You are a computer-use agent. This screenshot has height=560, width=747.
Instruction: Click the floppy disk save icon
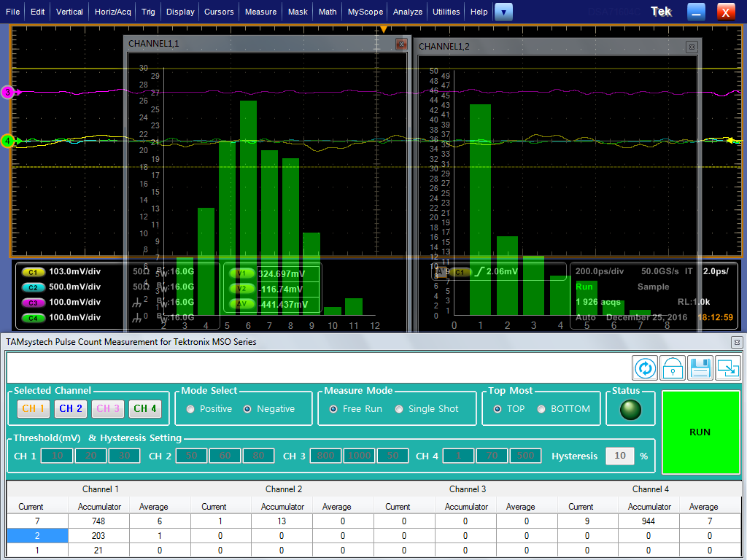tap(700, 368)
